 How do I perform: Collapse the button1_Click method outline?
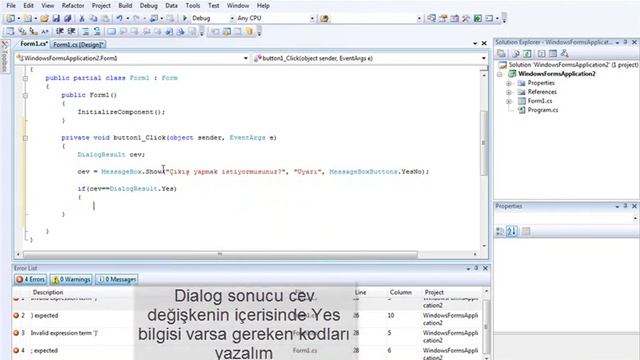[25, 138]
